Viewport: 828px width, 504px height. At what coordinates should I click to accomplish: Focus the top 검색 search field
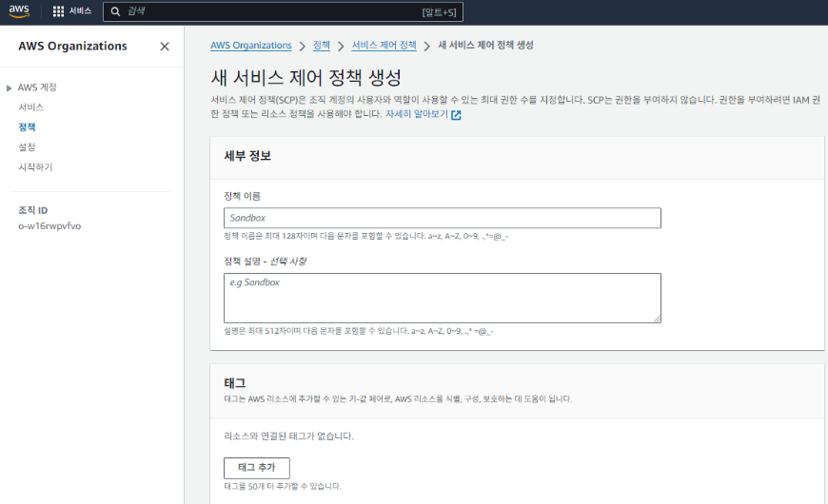point(283,11)
